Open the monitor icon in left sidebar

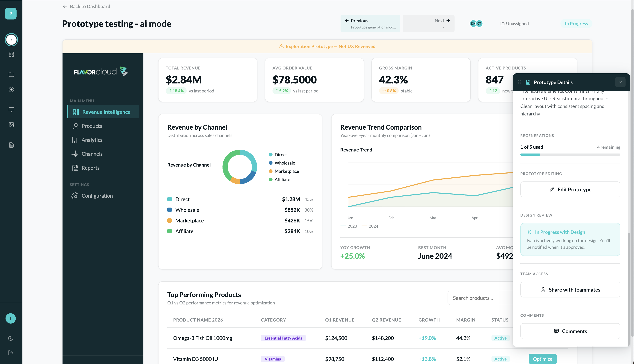(x=11, y=110)
